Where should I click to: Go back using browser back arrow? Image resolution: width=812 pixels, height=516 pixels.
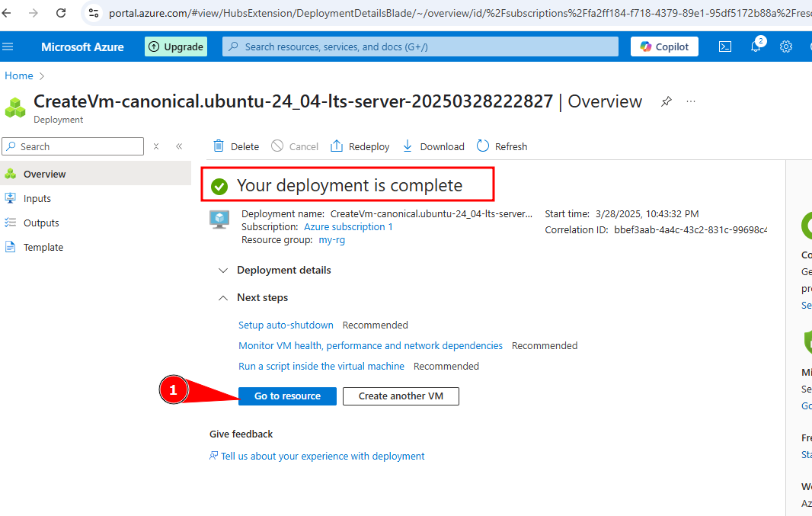6,13
